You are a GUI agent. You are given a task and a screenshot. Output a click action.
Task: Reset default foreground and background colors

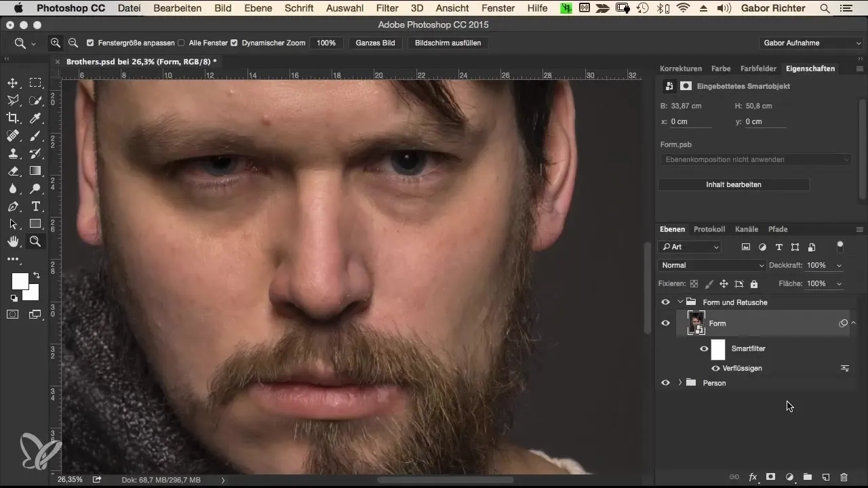click(x=14, y=298)
